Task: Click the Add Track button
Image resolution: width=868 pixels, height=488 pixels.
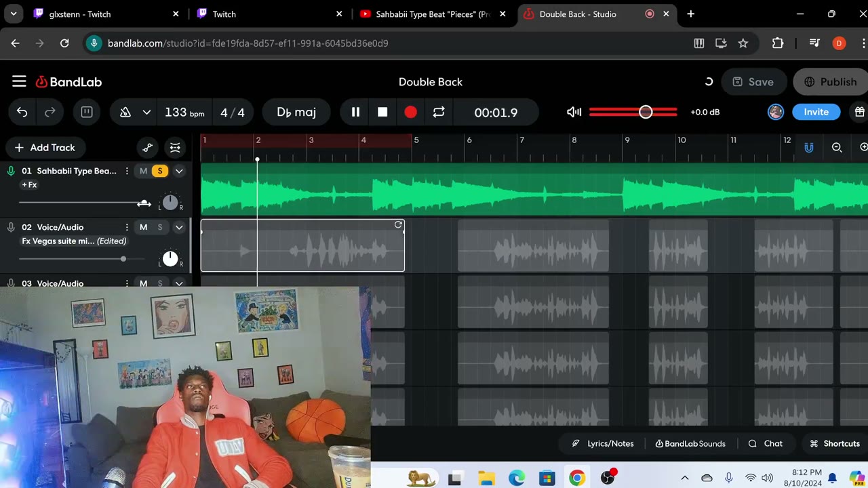Action: 45,148
